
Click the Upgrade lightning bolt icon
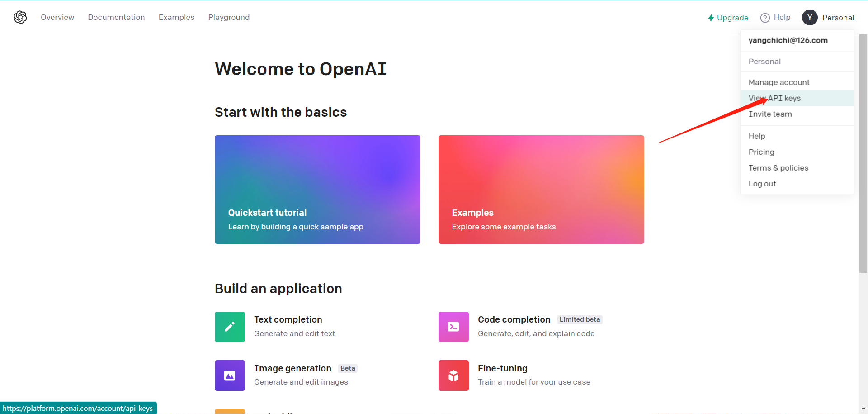(x=711, y=18)
